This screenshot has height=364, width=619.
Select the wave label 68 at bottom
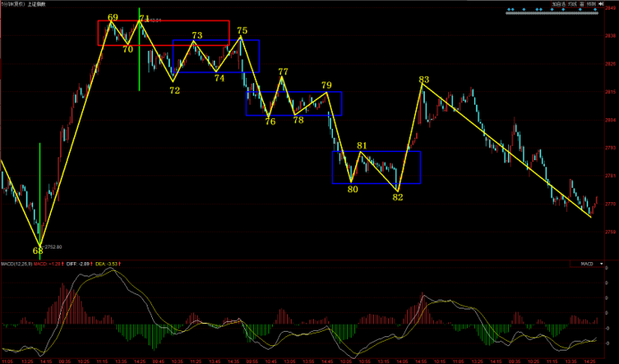coord(38,250)
